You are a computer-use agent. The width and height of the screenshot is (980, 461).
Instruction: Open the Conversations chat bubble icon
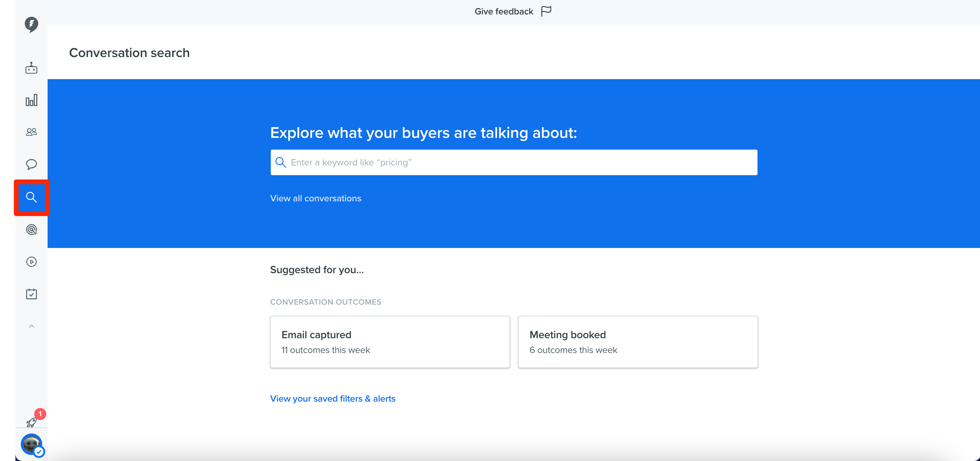(x=31, y=164)
